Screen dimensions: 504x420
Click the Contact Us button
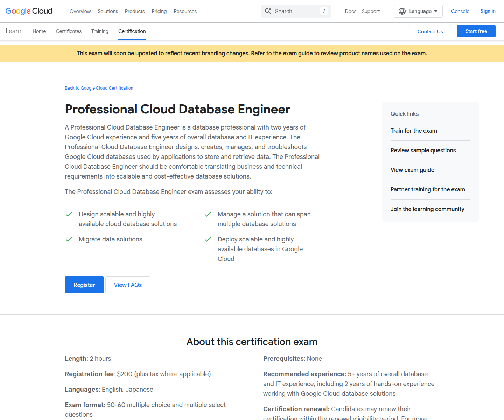click(430, 31)
